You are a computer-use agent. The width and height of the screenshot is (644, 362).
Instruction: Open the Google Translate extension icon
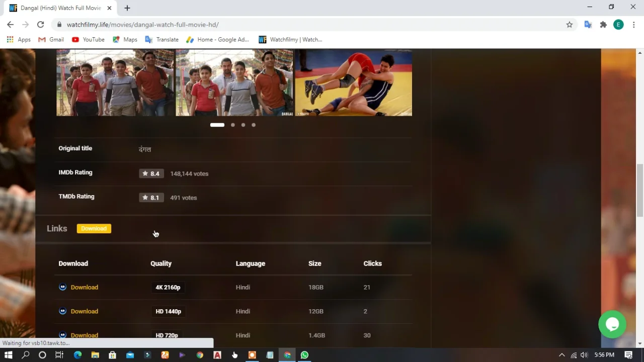pyautogui.click(x=588, y=24)
